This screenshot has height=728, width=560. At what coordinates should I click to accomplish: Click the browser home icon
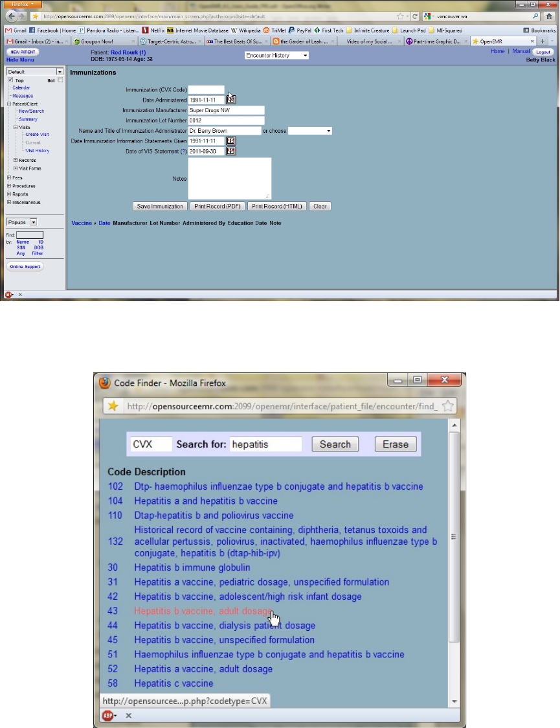pos(549,16)
